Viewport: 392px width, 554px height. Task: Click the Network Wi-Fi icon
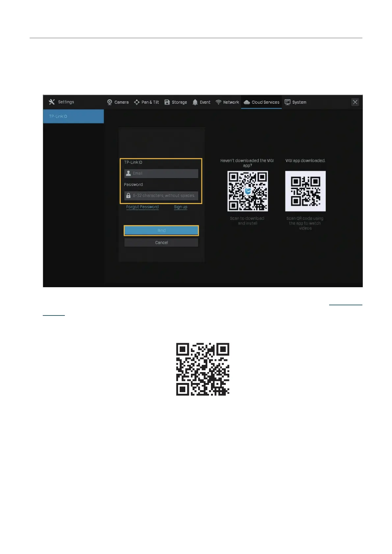218,102
